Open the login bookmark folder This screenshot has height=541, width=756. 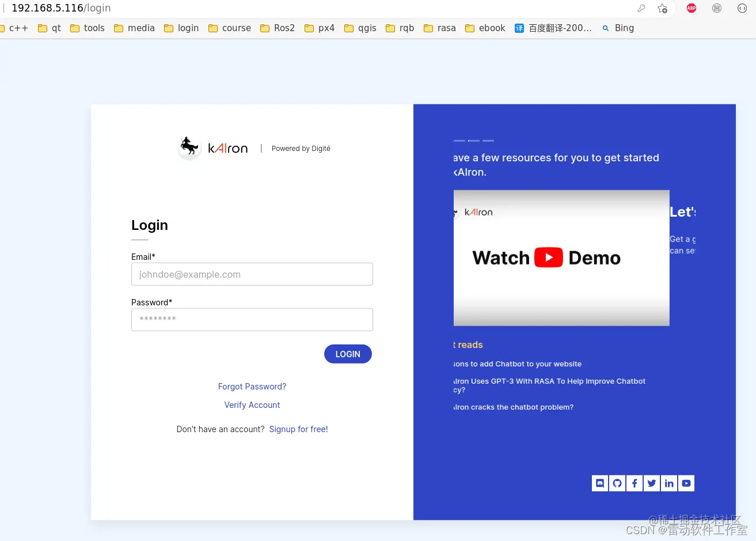tap(181, 28)
